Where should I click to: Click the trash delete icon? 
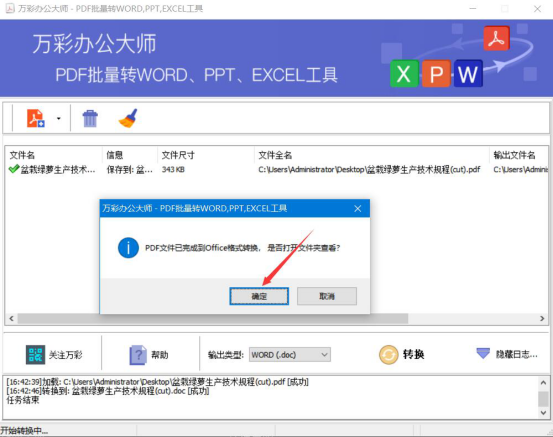[90, 119]
